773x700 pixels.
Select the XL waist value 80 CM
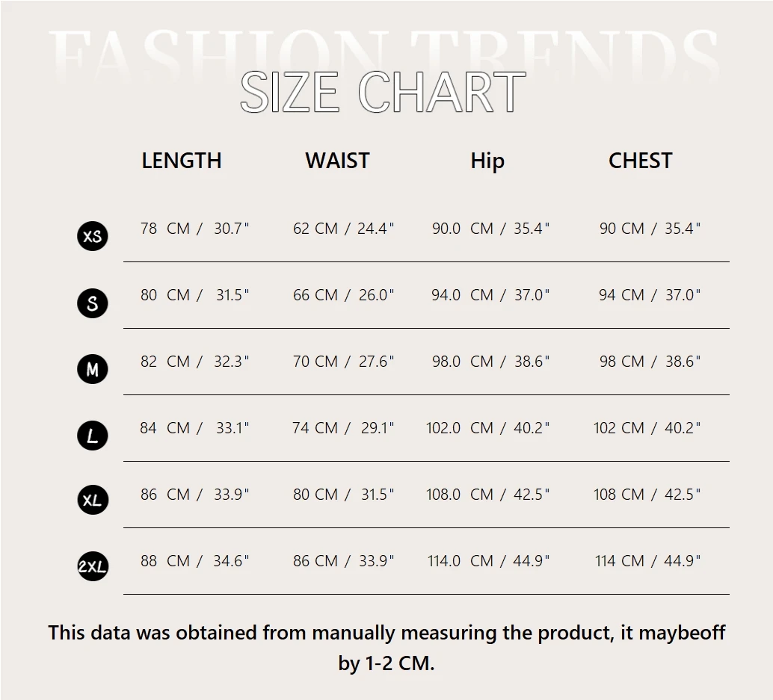click(x=315, y=495)
